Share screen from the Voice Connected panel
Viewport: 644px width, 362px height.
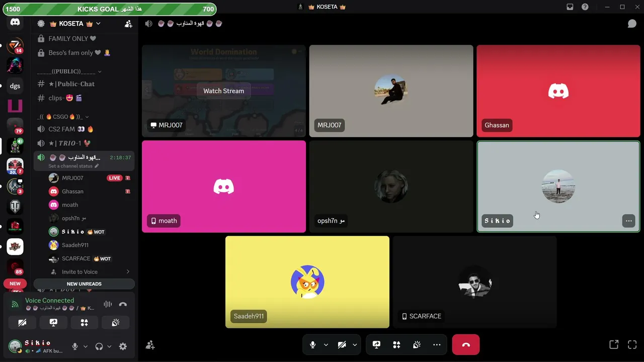tap(53, 323)
